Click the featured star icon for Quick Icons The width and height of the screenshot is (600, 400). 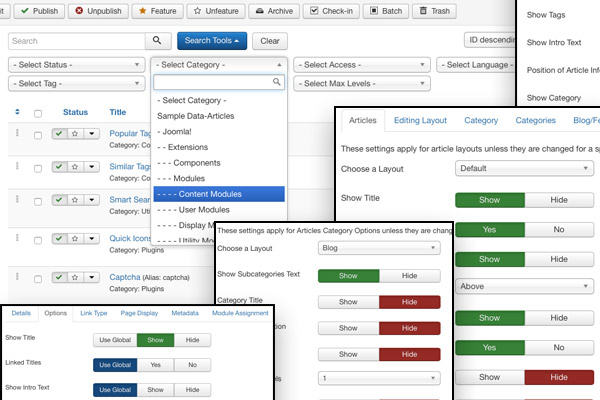pos(75,238)
